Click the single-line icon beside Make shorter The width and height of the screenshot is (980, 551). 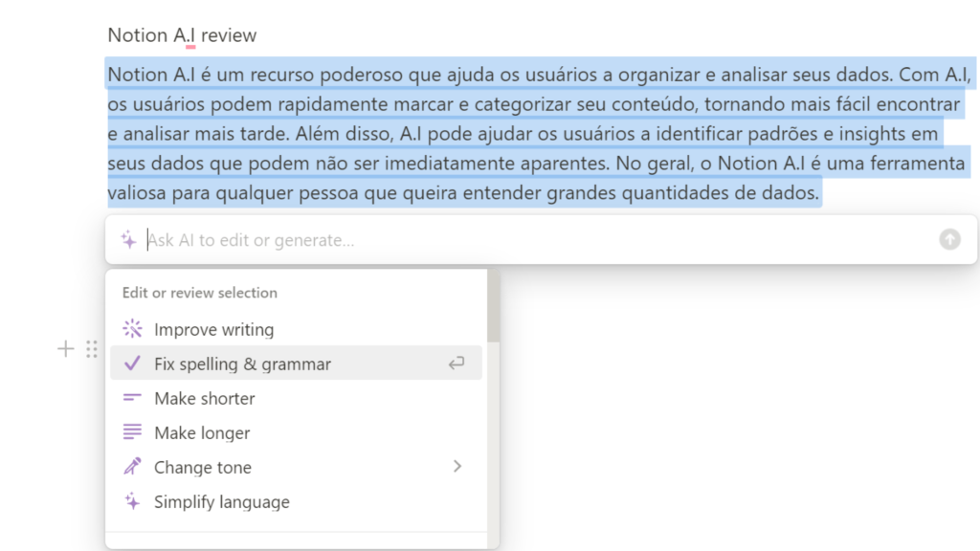pyautogui.click(x=131, y=398)
